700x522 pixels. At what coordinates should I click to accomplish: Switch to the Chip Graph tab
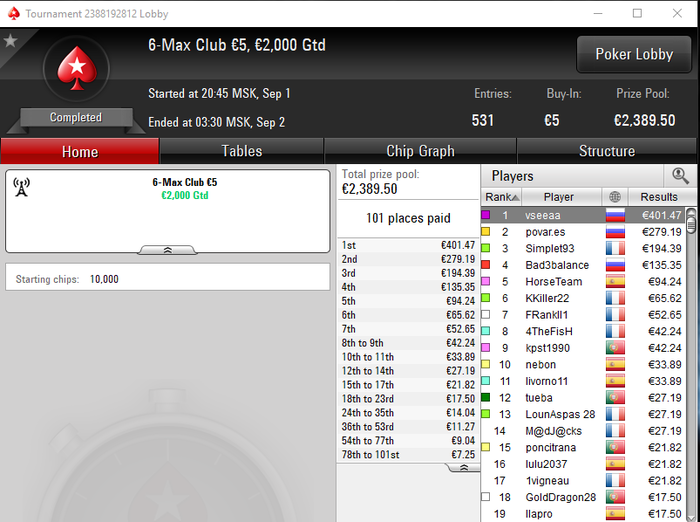click(420, 151)
